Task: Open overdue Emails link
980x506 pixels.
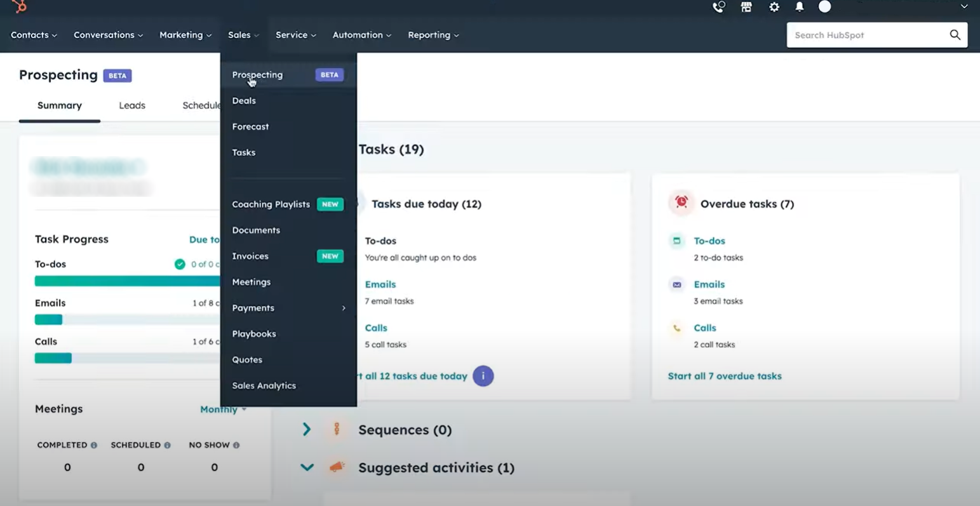Action: 709,284
